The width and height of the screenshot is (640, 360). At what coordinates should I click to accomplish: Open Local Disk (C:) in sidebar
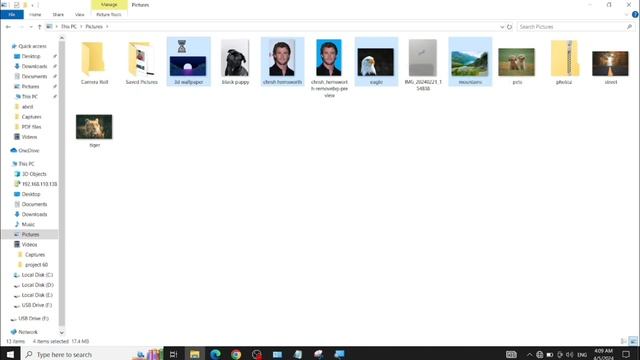(x=33, y=275)
